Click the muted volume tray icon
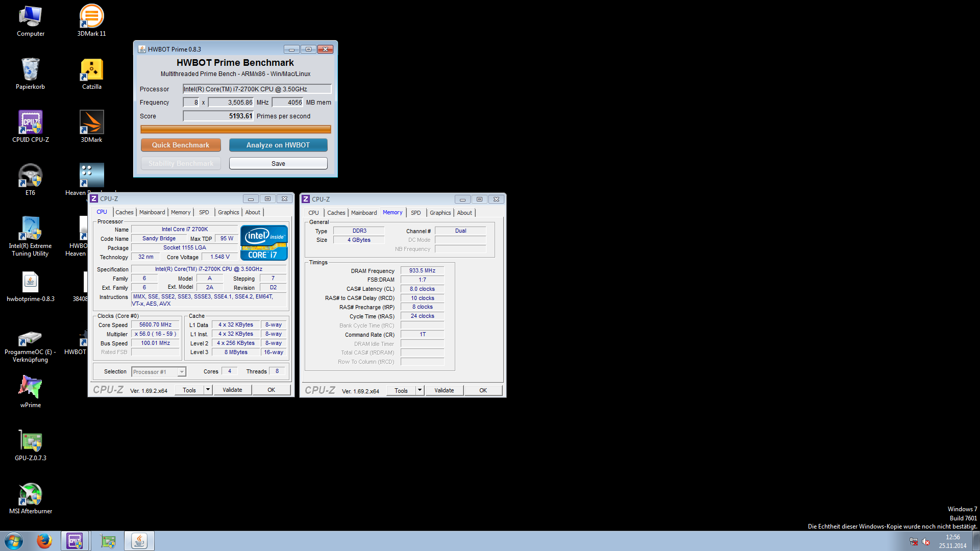 click(x=926, y=542)
